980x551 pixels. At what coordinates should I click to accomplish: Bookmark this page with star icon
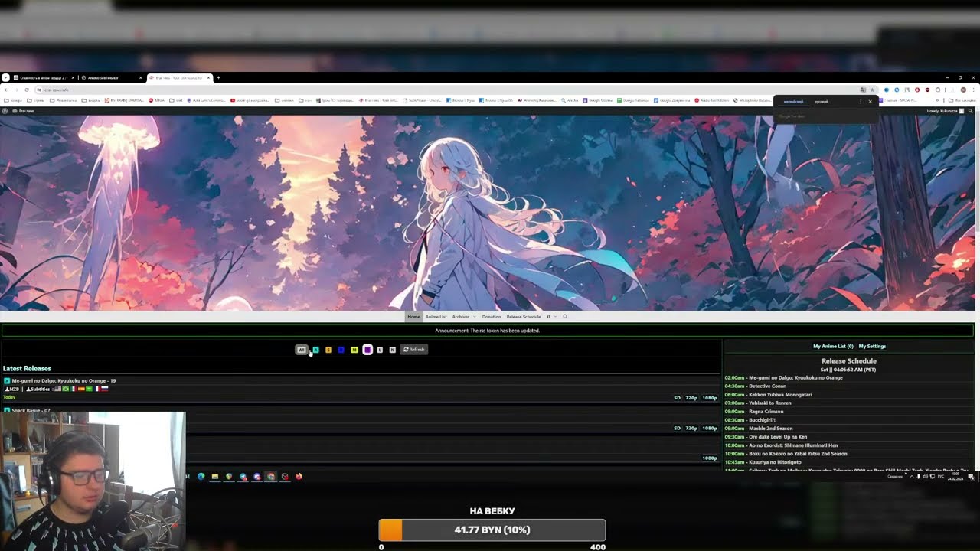pyautogui.click(x=872, y=90)
